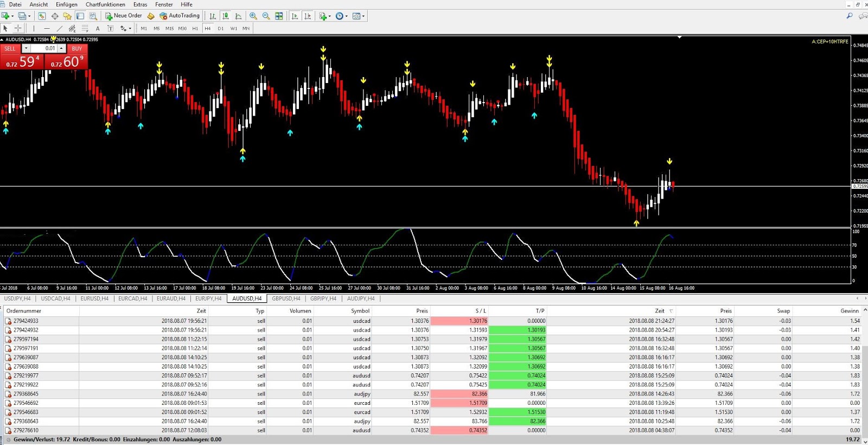The image size is (868, 445).
Task: Open the Chartfunktionen menu
Action: pos(105,4)
